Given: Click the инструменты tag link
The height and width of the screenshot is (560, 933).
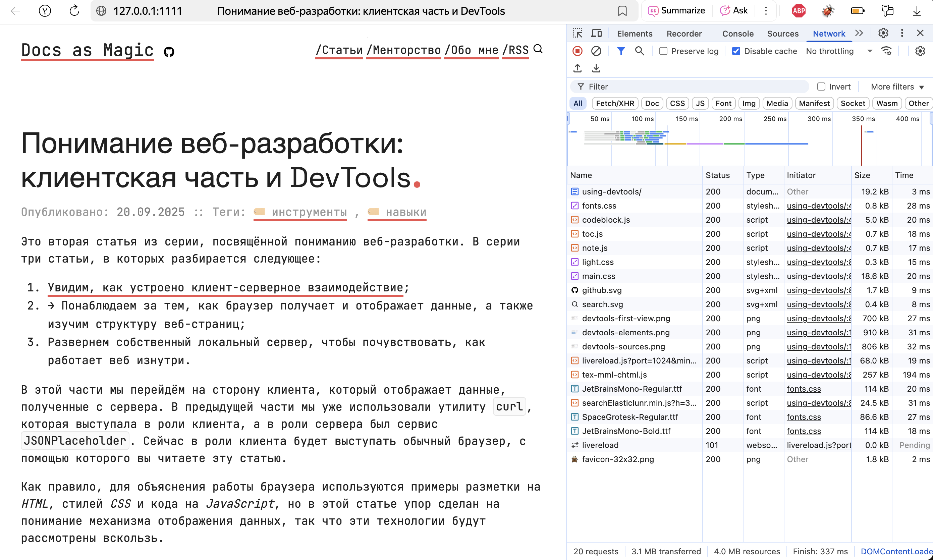Looking at the screenshot, I should pos(309,212).
